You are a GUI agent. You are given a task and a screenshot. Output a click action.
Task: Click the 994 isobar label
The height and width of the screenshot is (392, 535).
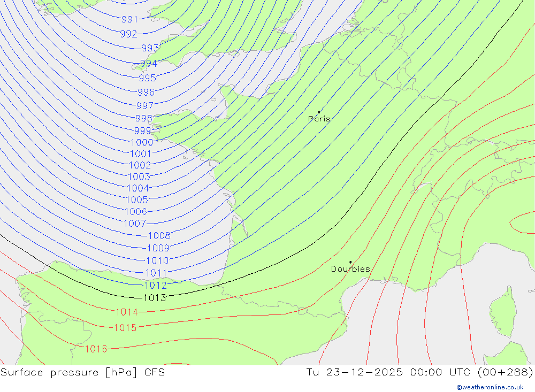[x=149, y=64]
